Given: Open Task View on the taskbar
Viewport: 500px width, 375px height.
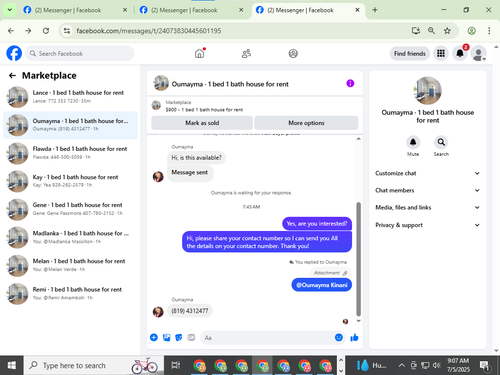Looking at the screenshot, I should tap(176, 365).
